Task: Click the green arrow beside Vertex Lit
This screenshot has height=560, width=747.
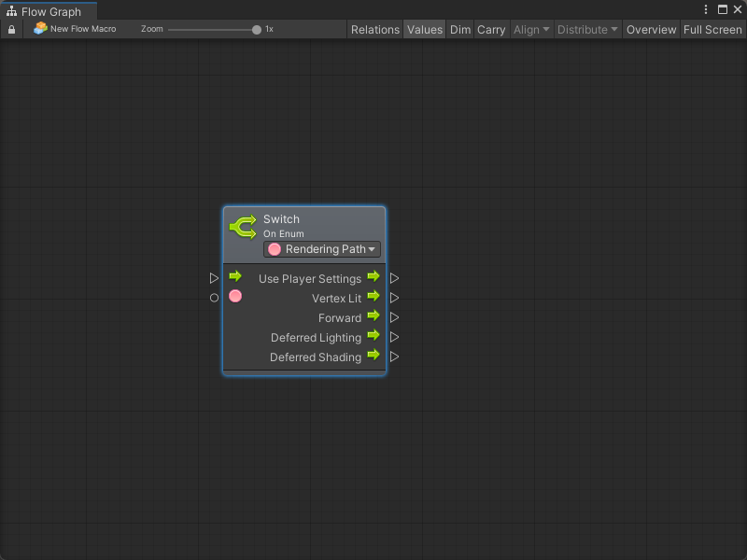Action: tap(373, 296)
